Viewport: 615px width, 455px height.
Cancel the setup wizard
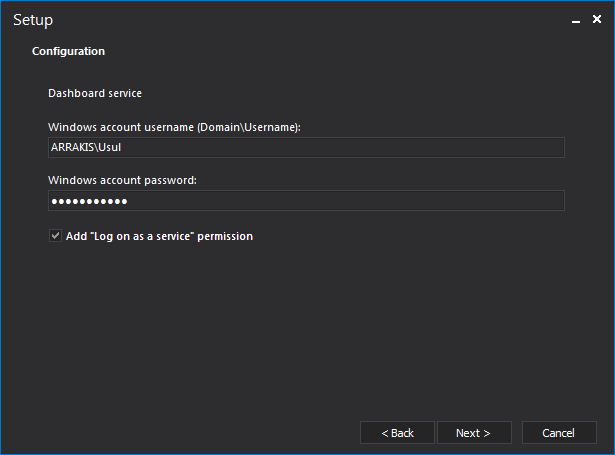coord(558,433)
